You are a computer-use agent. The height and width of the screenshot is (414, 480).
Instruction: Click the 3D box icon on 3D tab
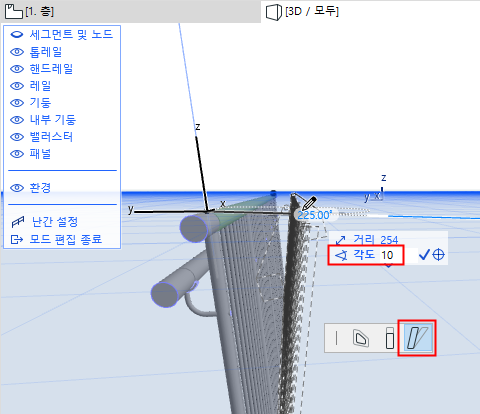(274, 12)
